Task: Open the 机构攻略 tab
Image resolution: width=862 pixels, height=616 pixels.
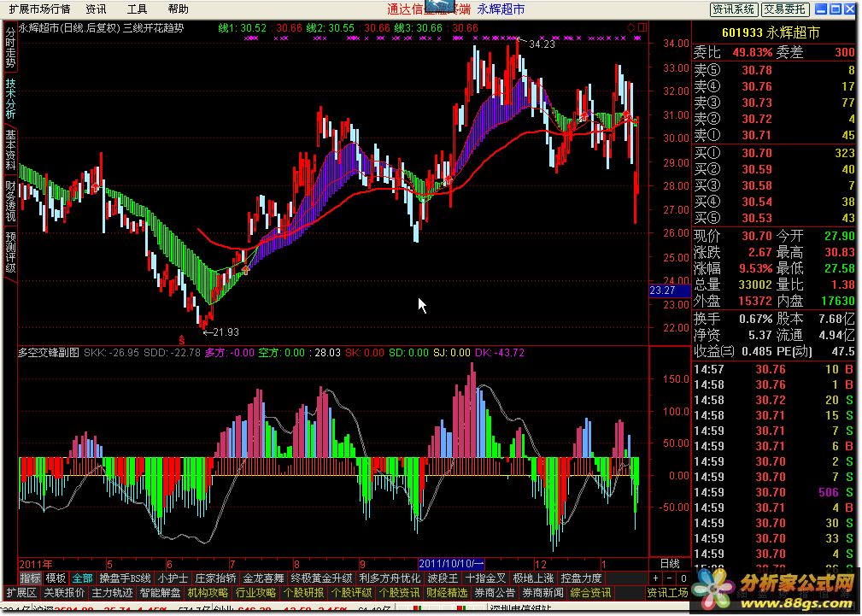Action: click(x=208, y=593)
